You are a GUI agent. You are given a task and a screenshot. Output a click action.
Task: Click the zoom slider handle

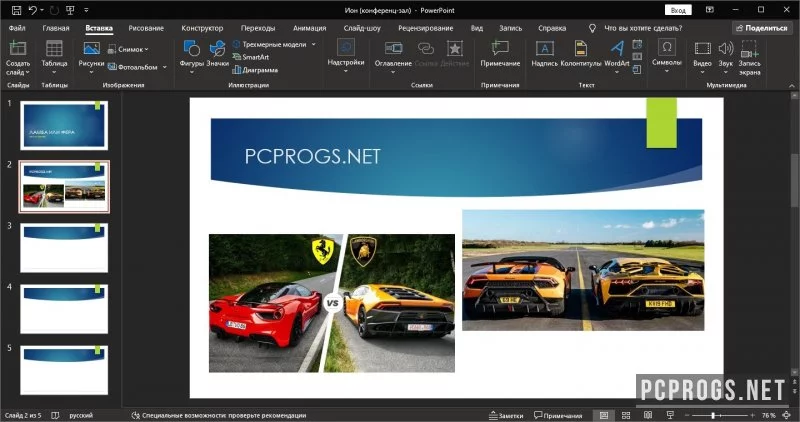click(713, 415)
